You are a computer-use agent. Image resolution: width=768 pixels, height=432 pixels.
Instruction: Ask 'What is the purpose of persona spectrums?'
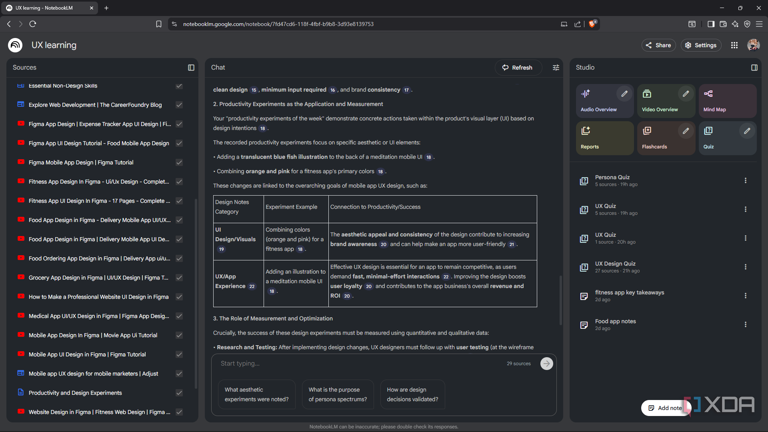point(337,394)
